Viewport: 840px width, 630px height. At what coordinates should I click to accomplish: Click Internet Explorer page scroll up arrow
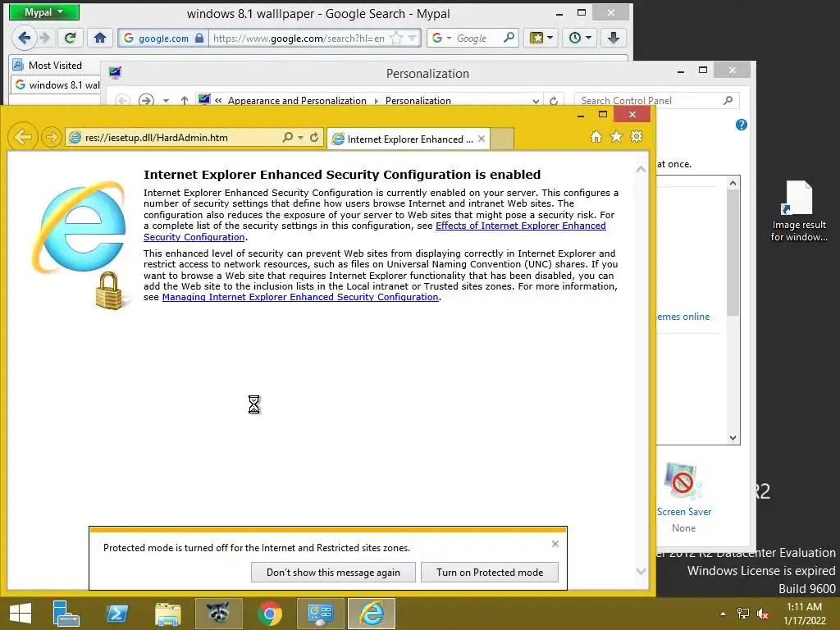pyautogui.click(x=641, y=169)
